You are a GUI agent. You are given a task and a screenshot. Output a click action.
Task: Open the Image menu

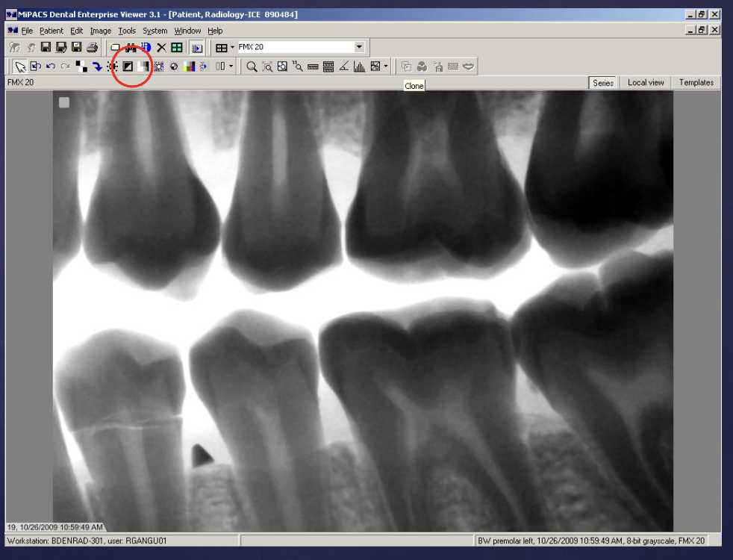point(101,31)
